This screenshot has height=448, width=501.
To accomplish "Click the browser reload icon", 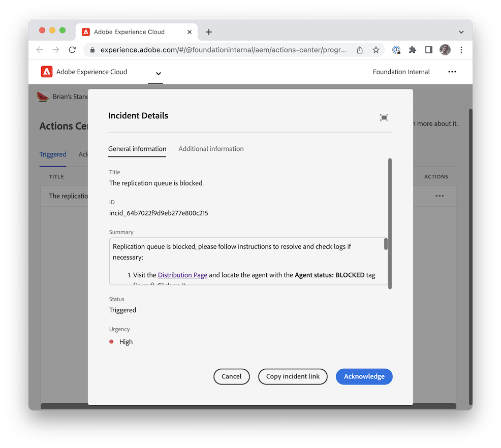I will pos(72,50).
